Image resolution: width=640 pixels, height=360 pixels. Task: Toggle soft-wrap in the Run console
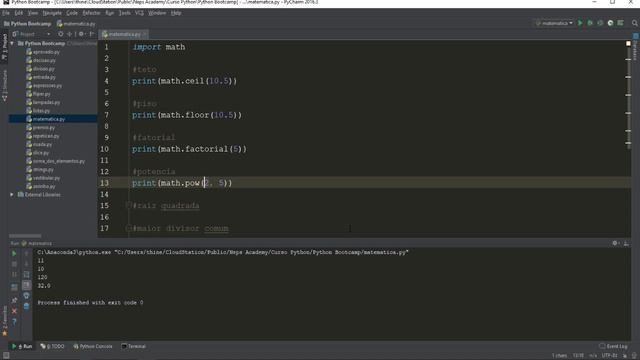27,275
